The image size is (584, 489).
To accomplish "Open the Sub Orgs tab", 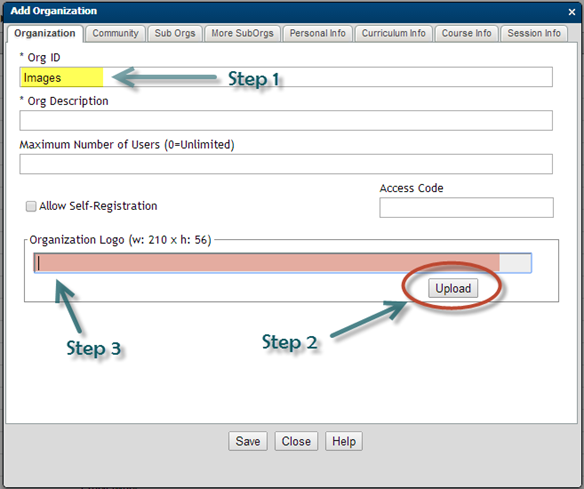I will (x=175, y=34).
